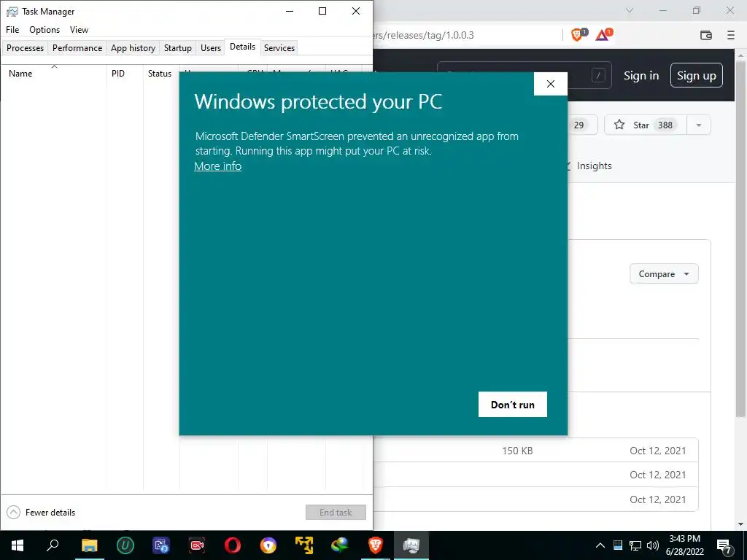This screenshot has width=747, height=560.
Task: Open the Windows Start menu
Action: (x=18, y=545)
